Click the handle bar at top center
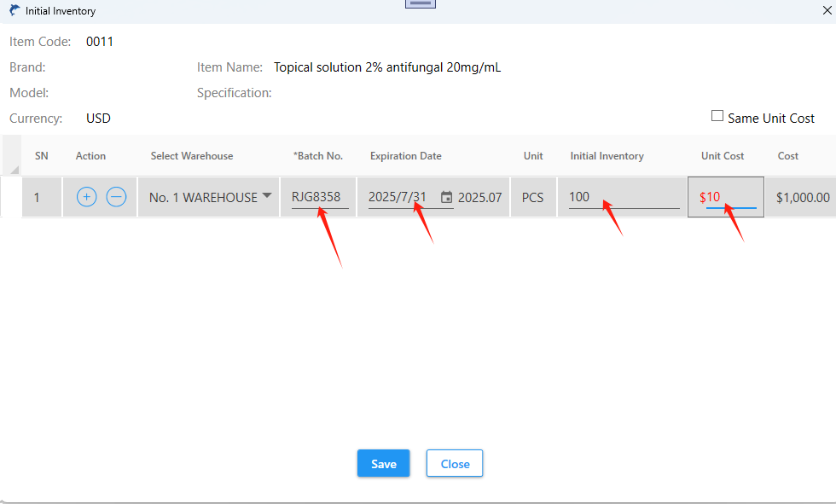 (420, 3)
